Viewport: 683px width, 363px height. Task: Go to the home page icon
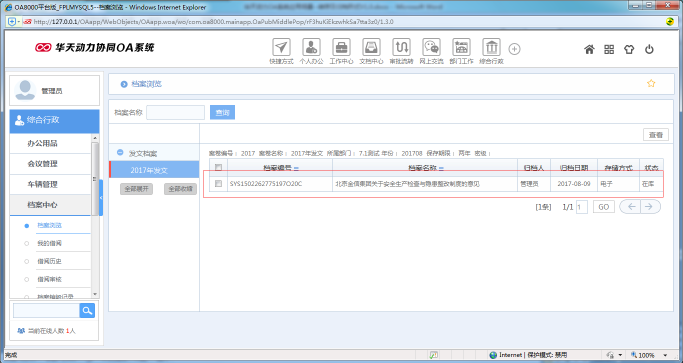click(x=589, y=49)
